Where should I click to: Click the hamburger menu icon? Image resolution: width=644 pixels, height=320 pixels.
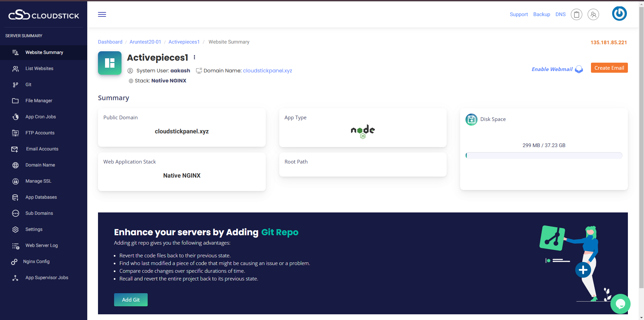tap(102, 14)
